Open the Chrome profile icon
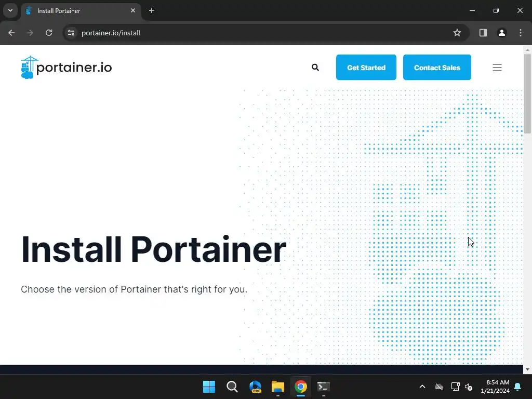The image size is (532, 399). 502,33
